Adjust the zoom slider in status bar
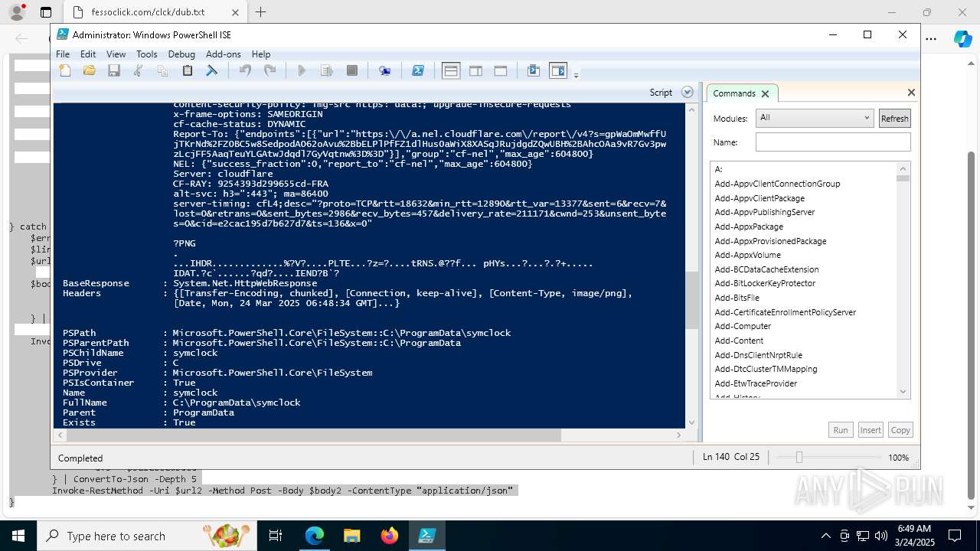Screen dimensions: 980x551 [799, 457]
